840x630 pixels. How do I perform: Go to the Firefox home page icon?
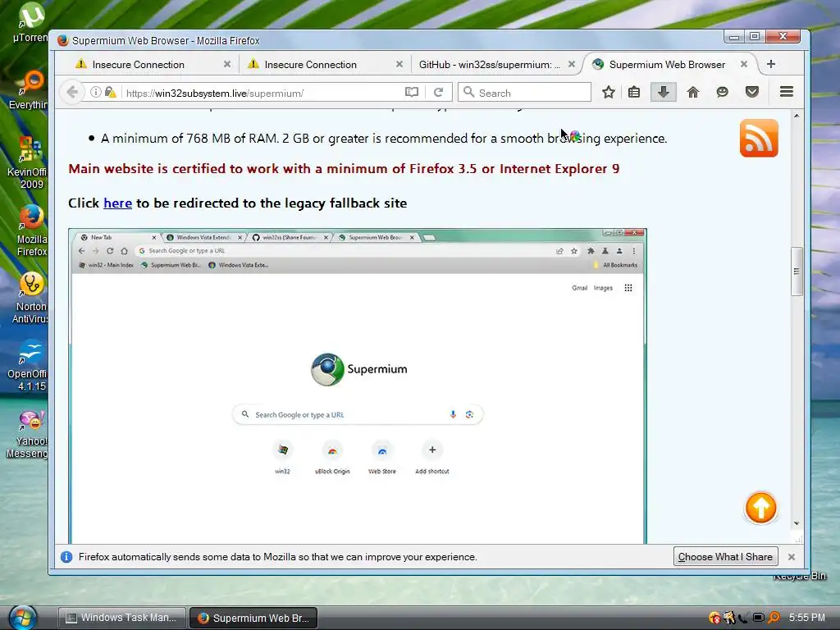[692, 92]
